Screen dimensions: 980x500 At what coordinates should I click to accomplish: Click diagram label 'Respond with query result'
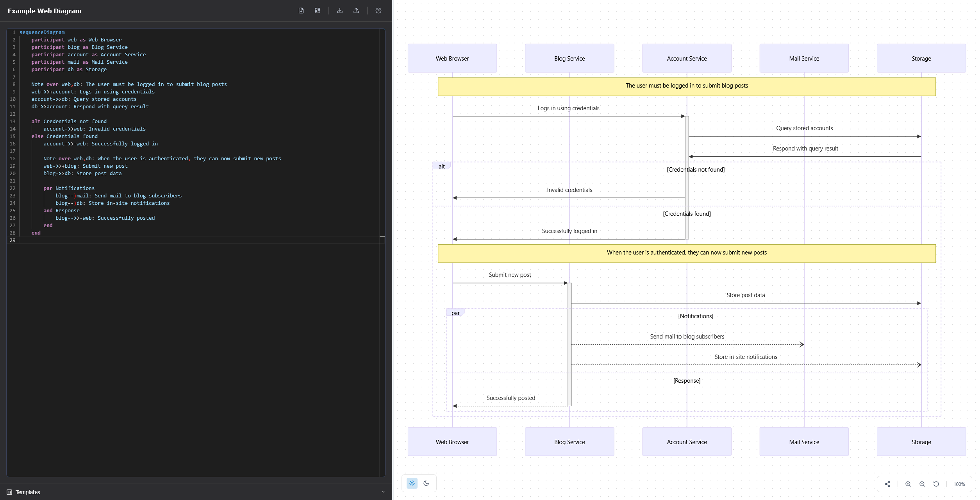tap(805, 149)
